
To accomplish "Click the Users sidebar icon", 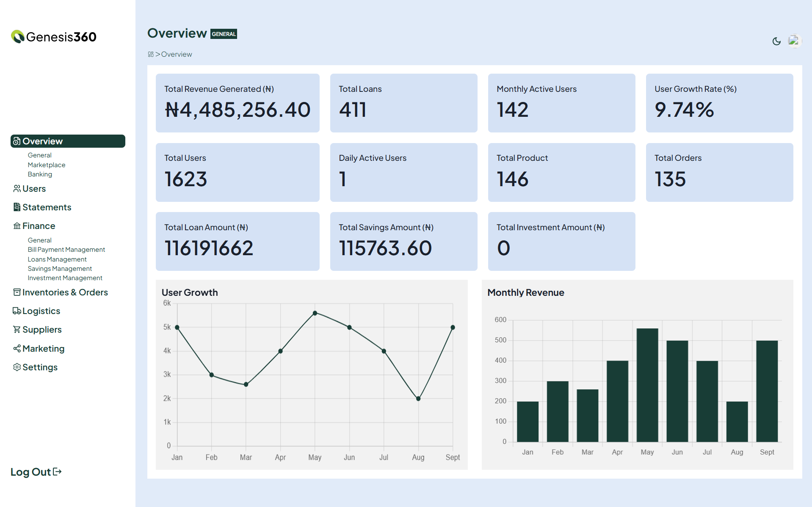I will [x=17, y=189].
